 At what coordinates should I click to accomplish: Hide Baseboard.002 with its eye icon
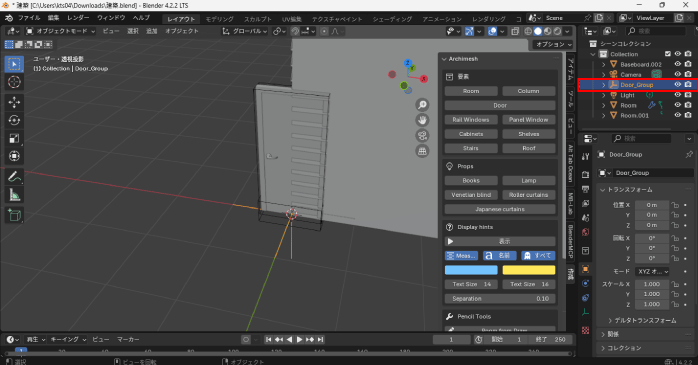click(x=678, y=64)
